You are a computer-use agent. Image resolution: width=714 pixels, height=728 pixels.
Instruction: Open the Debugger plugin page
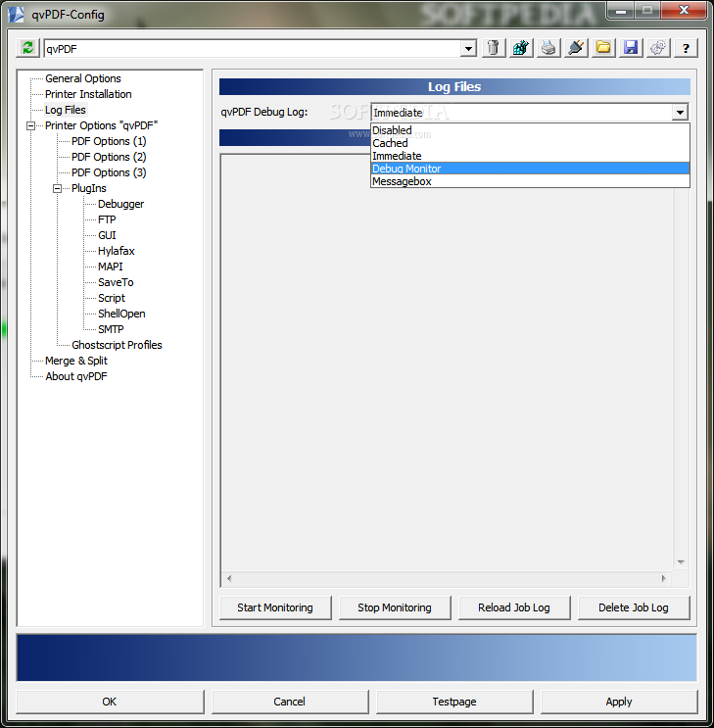pos(121,204)
